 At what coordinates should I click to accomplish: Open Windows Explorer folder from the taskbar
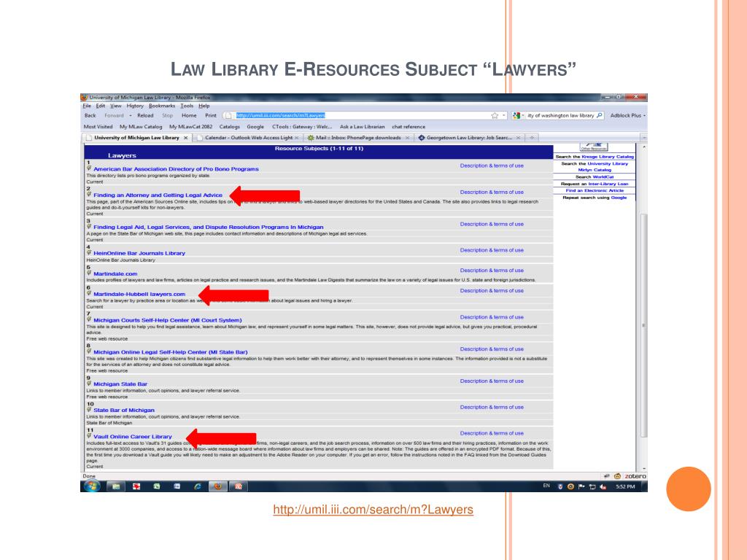tap(116, 486)
